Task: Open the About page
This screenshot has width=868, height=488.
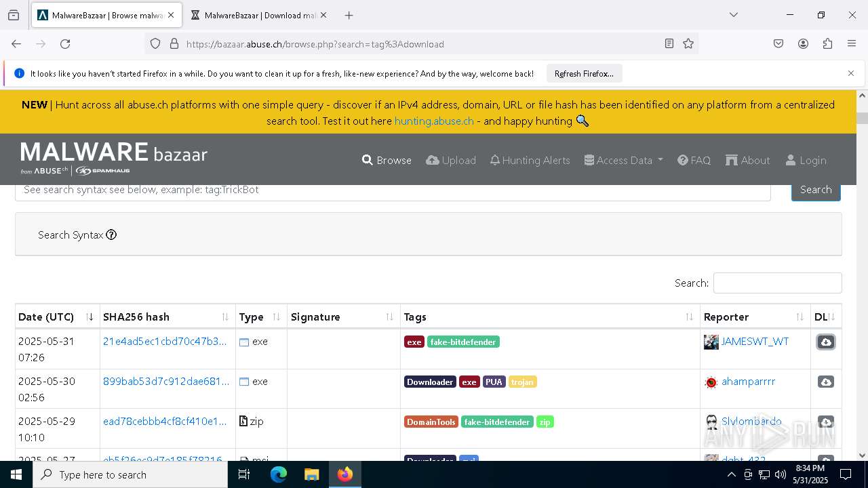Action: [747, 160]
